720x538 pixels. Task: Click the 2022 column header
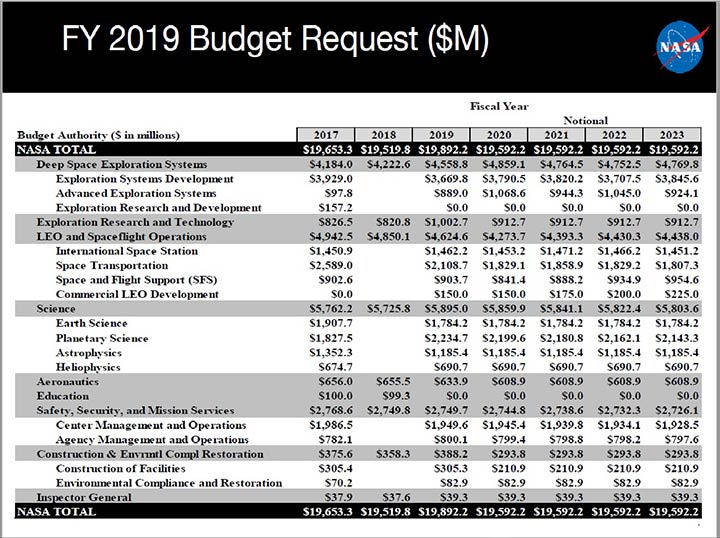[614, 134]
